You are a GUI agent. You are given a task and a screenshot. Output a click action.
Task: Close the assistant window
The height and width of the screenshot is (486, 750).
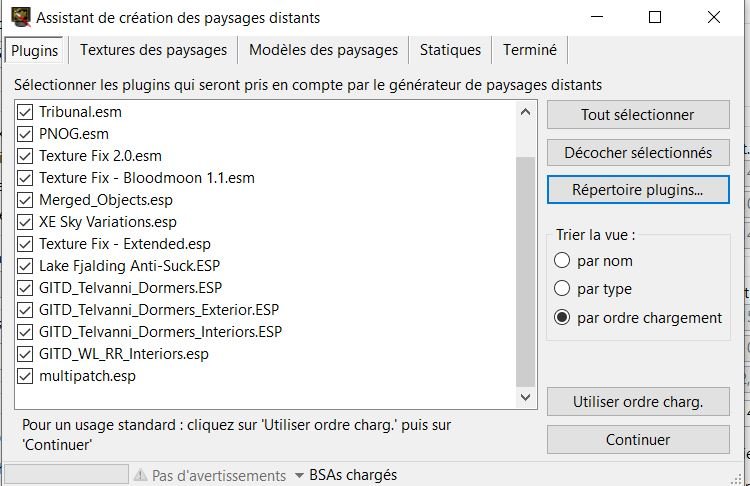click(713, 17)
